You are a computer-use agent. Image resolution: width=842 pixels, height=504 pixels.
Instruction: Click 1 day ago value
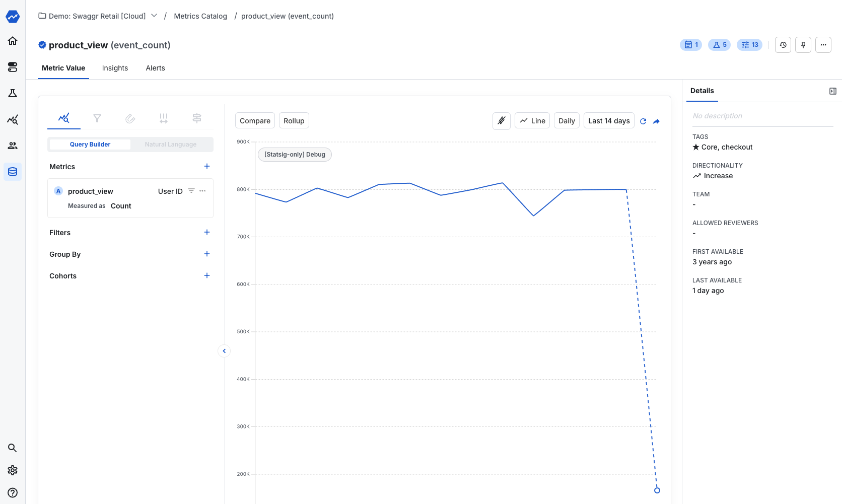[x=708, y=291]
